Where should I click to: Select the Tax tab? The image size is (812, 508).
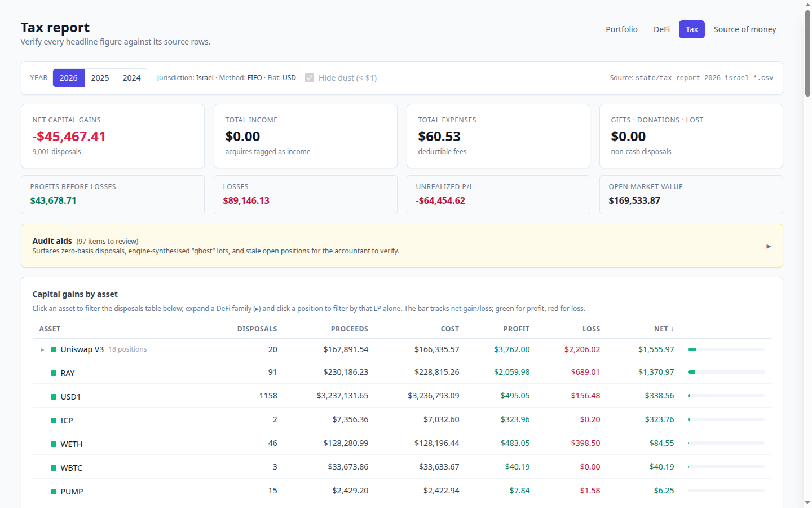pos(692,29)
